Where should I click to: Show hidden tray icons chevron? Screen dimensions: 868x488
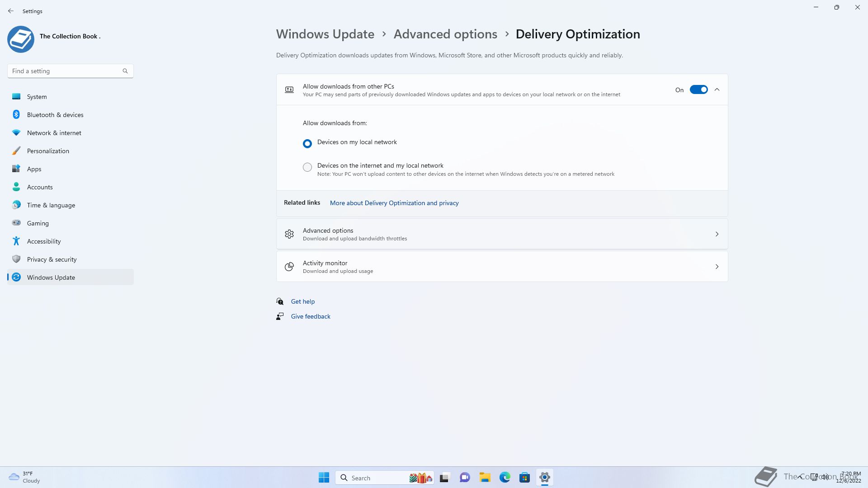coord(800,477)
